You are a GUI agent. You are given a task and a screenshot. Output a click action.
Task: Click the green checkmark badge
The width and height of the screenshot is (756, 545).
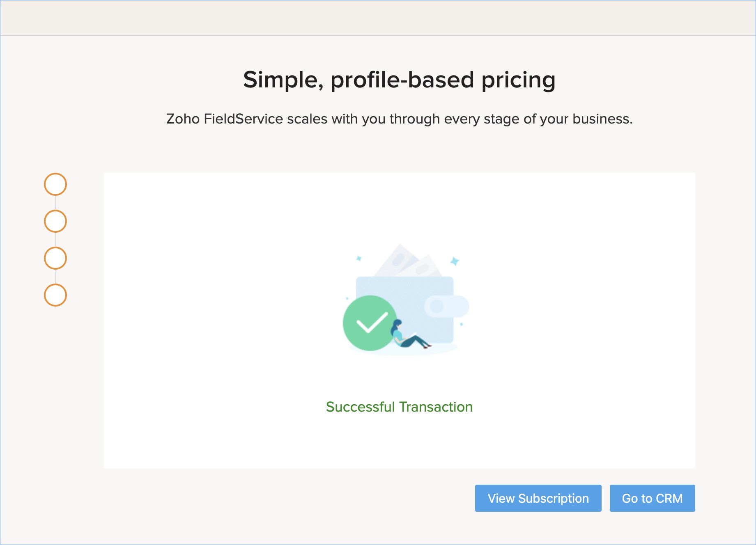coord(369,323)
